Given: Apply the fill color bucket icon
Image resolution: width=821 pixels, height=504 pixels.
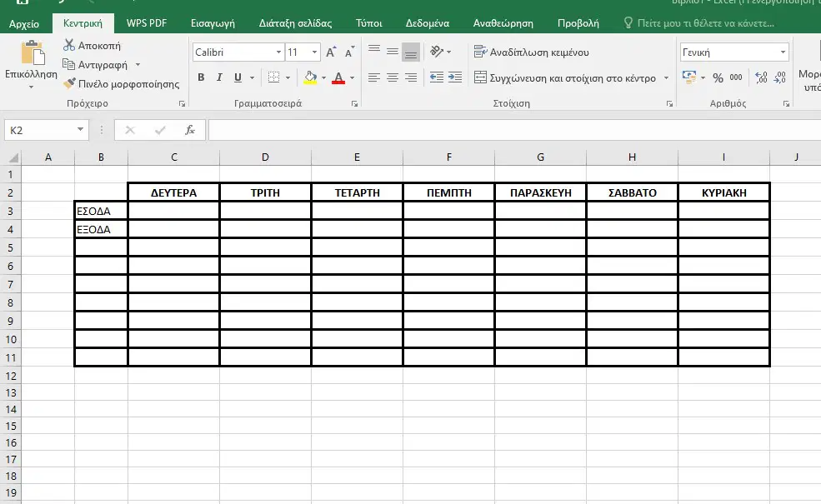Looking at the screenshot, I should pyautogui.click(x=311, y=77).
